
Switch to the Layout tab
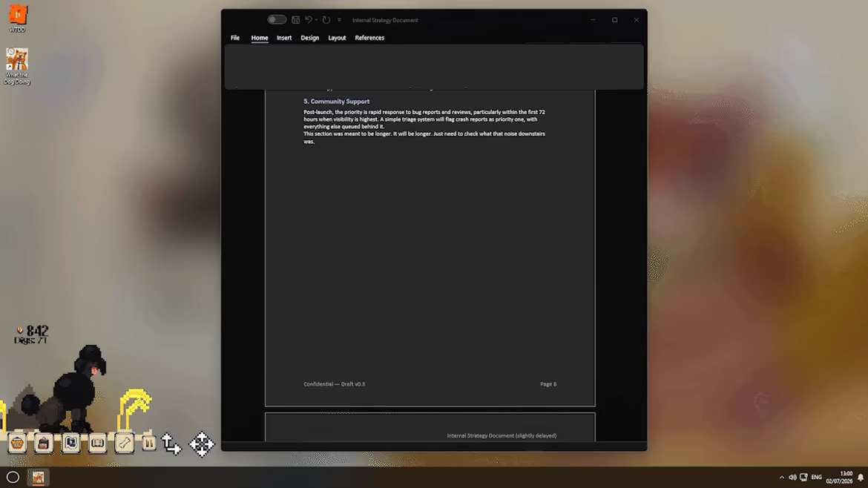click(x=337, y=38)
